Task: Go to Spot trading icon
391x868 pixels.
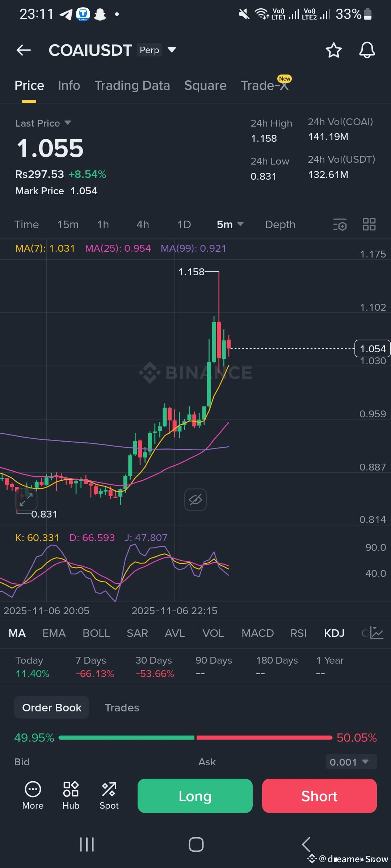Action: click(x=109, y=796)
